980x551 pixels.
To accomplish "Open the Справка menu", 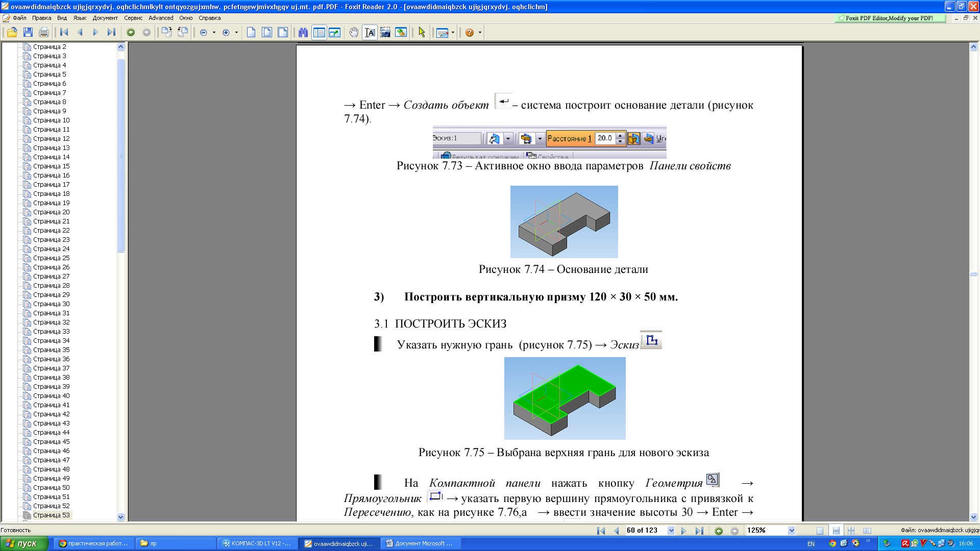I will pyautogui.click(x=209, y=18).
